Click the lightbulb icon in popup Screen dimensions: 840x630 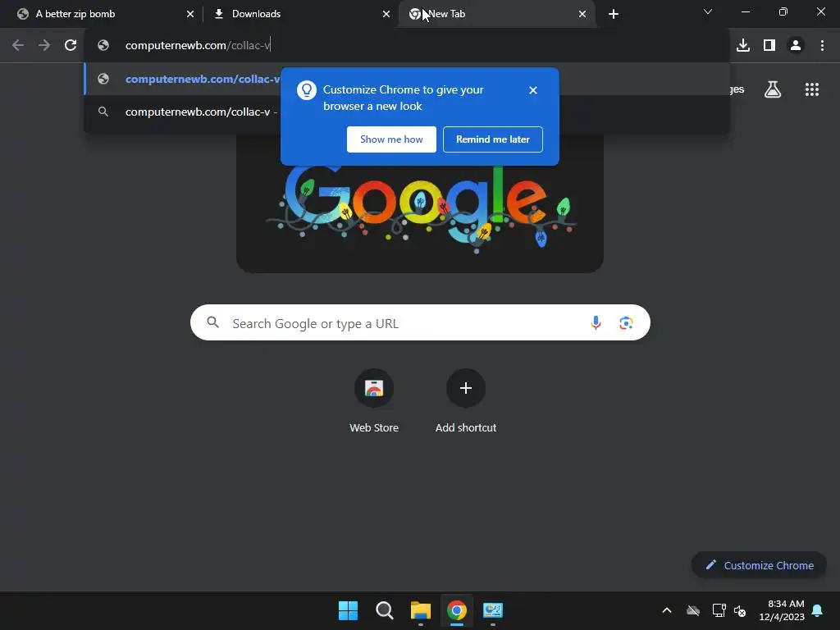[x=307, y=90]
